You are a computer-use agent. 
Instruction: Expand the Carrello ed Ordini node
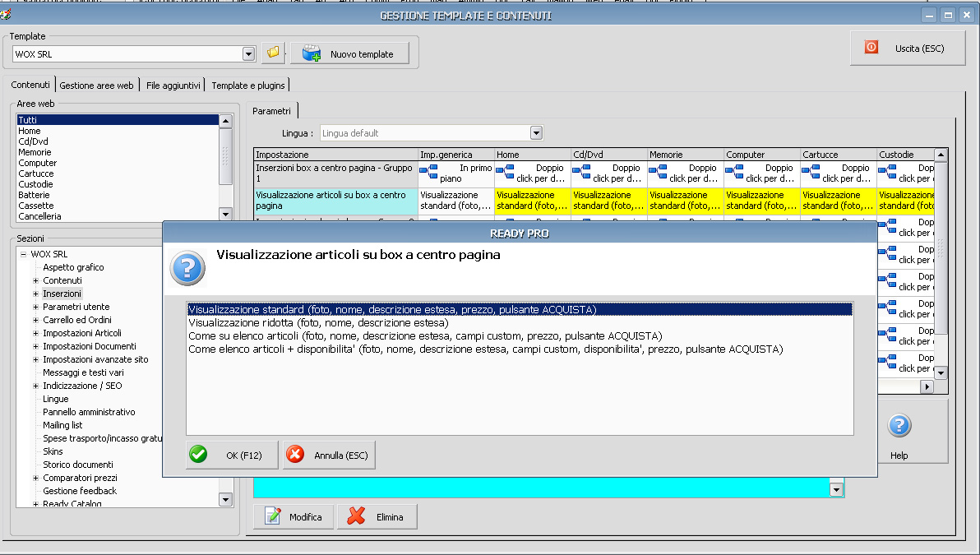click(x=35, y=320)
